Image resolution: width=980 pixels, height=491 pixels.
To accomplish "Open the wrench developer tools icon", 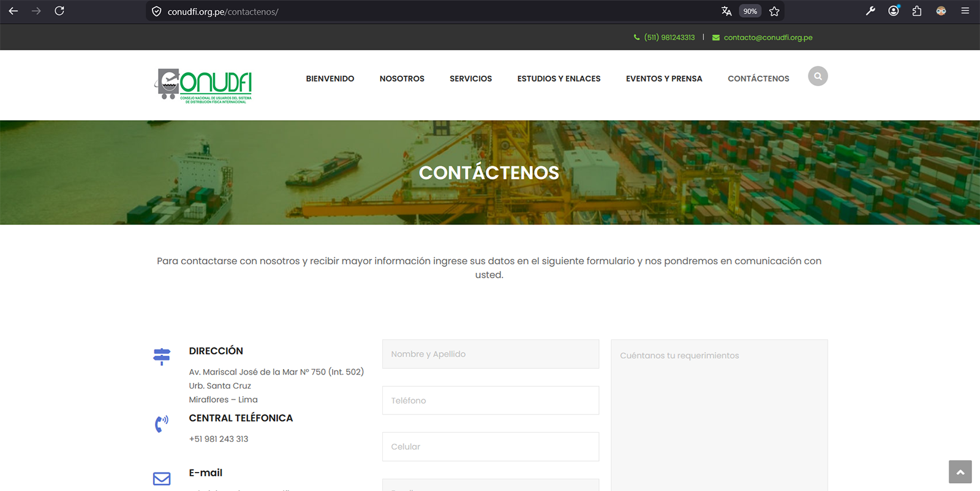I will (870, 11).
